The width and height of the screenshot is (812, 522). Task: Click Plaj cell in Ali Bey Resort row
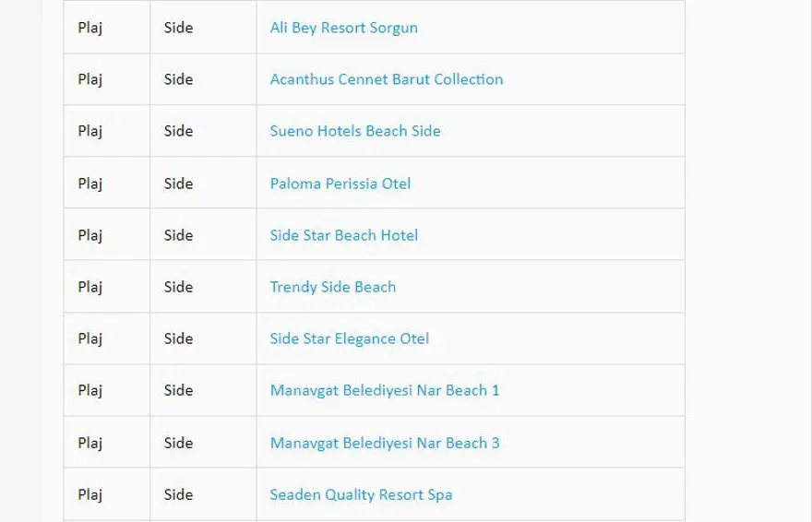[90, 28]
